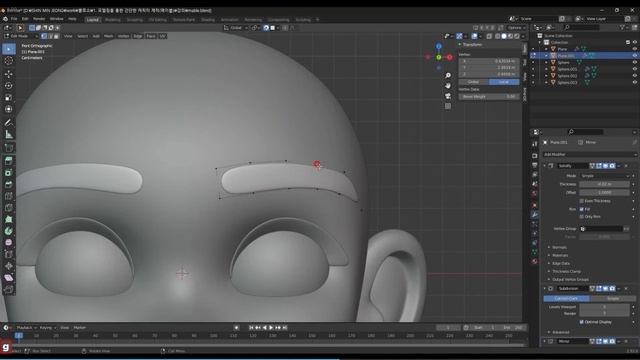Select the Add Cube tool
The image size is (640, 360).
9,148
